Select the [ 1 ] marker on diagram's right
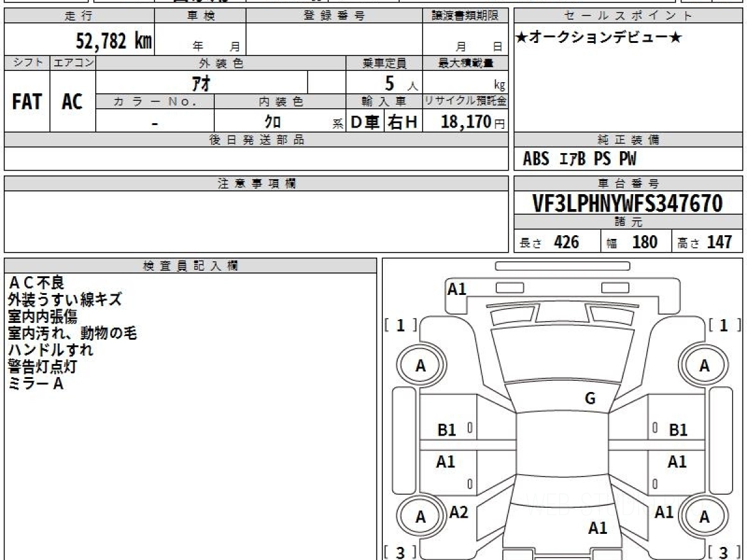 pyautogui.click(x=725, y=325)
